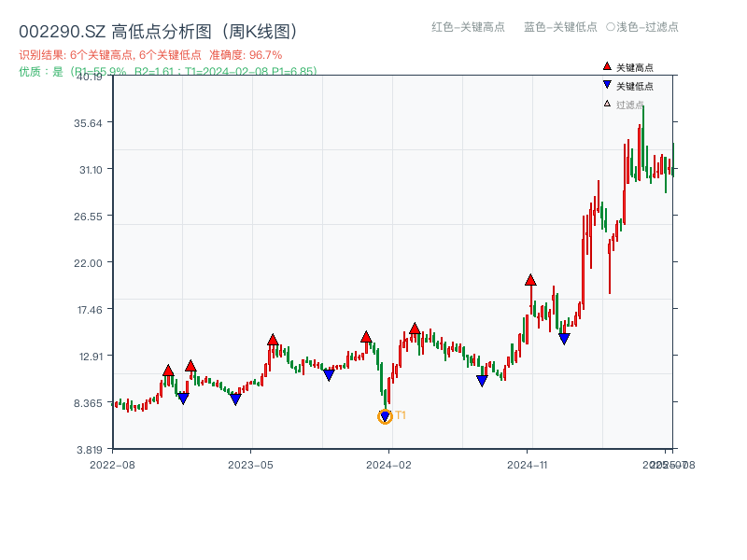Select the circled T1 marker at chart bottom
The image size is (747, 560).
(384, 416)
